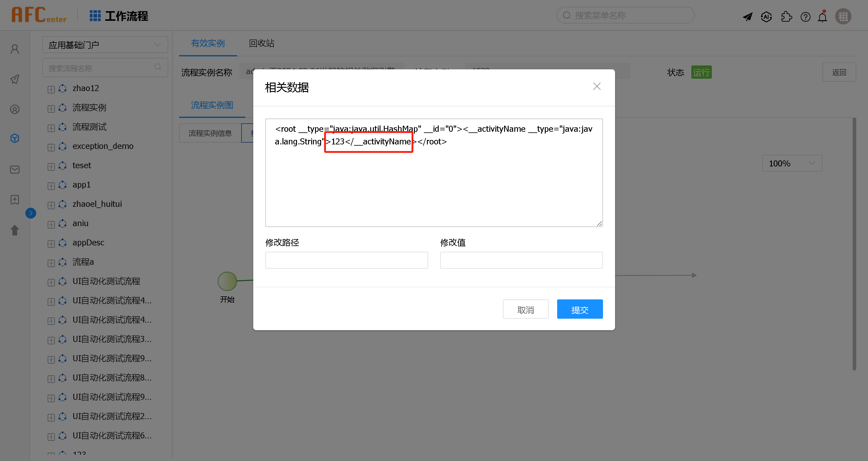Open the 100% zoom level dropdown
868x461 pixels.
(792, 163)
